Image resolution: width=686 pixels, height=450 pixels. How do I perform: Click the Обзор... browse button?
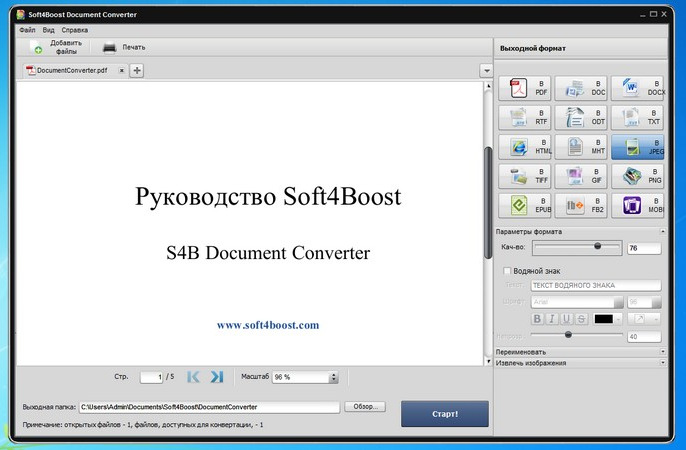(364, 407)
